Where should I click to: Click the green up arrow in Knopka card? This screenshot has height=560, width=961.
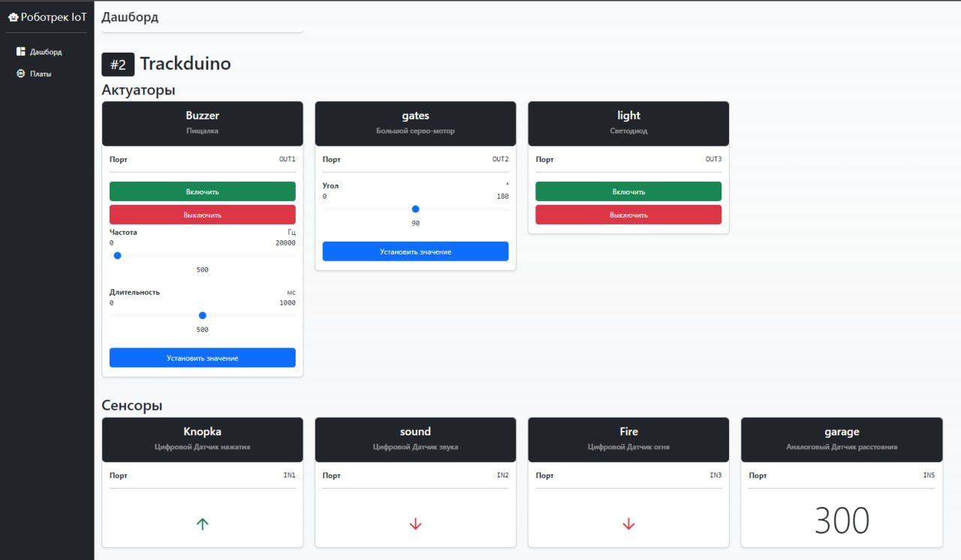click(202, 524)
